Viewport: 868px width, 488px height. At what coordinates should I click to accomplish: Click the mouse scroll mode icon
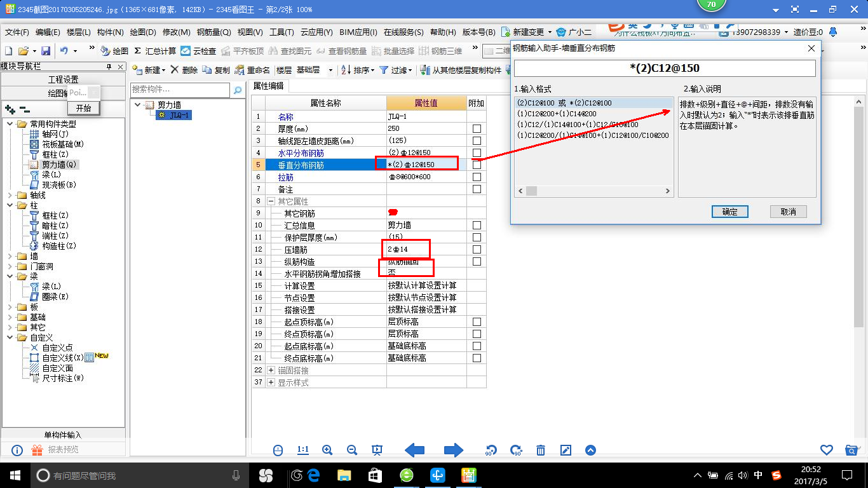pyautogui.click(x=278, y=450)
